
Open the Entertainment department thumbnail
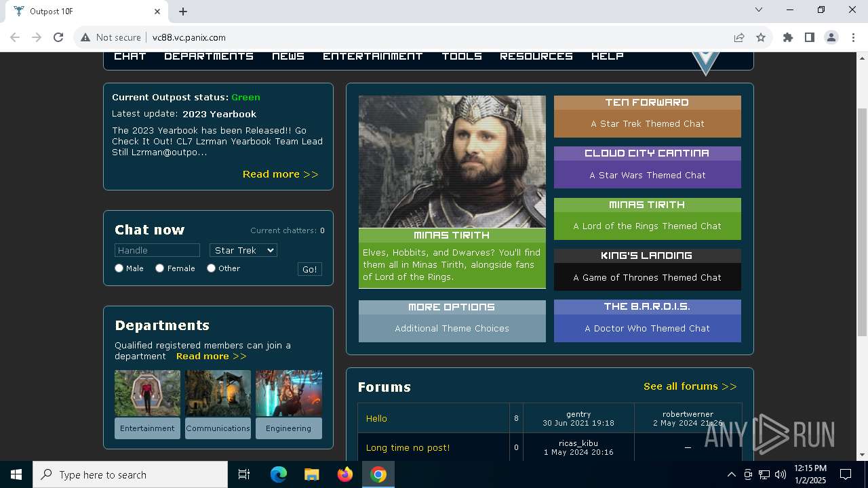147,393
